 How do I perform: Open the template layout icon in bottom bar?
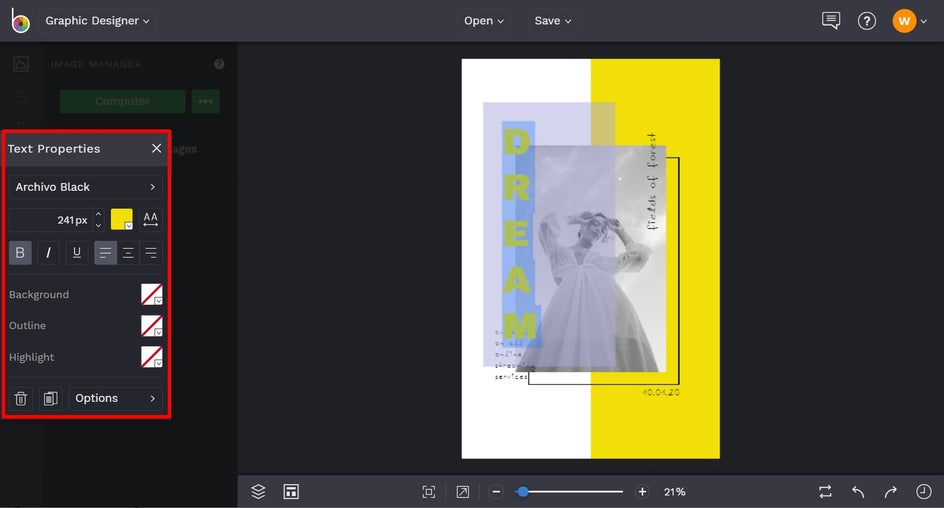(291, 492)
